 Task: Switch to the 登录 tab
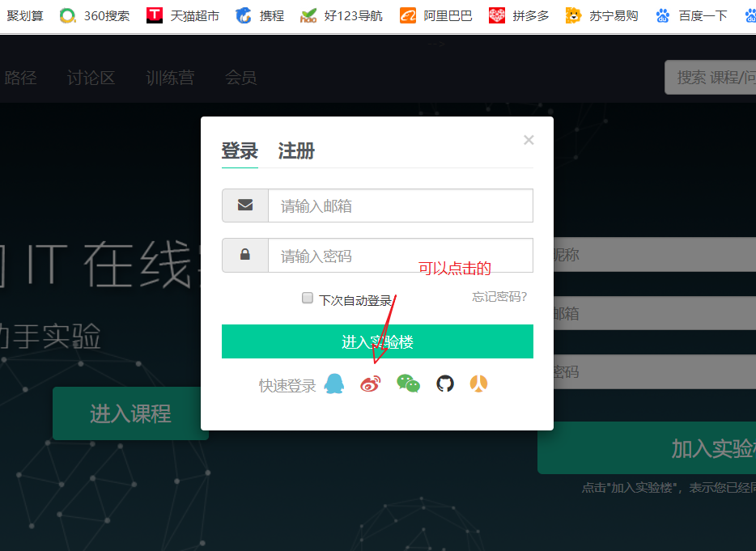pos(240,150)
